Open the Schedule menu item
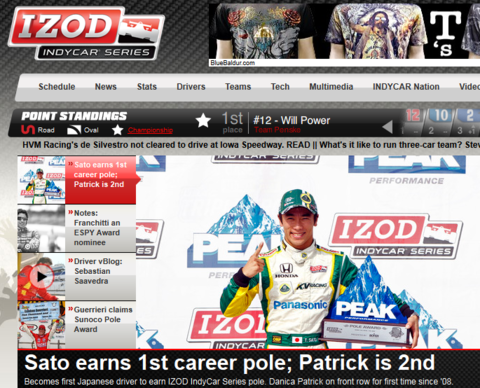 tap(57, 87)
